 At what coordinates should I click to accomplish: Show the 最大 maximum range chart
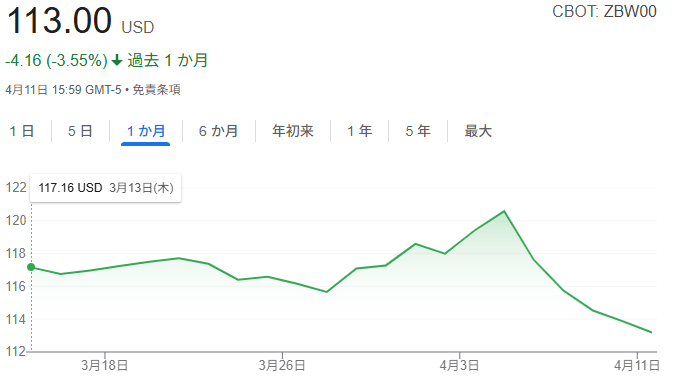click(478, 131)
